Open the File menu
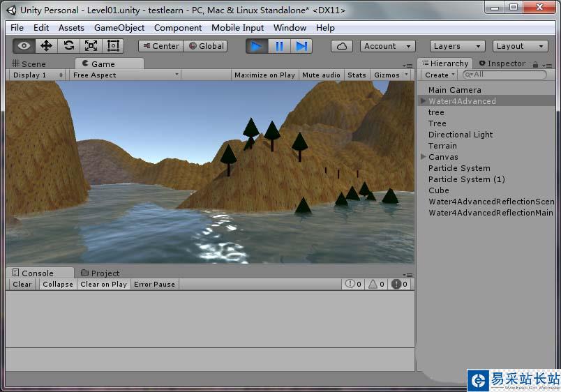 pos(17,27)
